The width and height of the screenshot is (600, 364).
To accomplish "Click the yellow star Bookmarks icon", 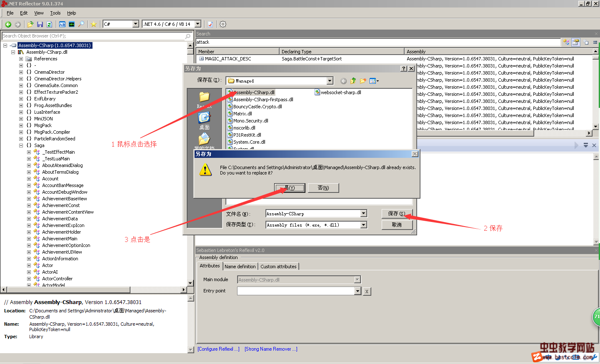I will (94, 24).
